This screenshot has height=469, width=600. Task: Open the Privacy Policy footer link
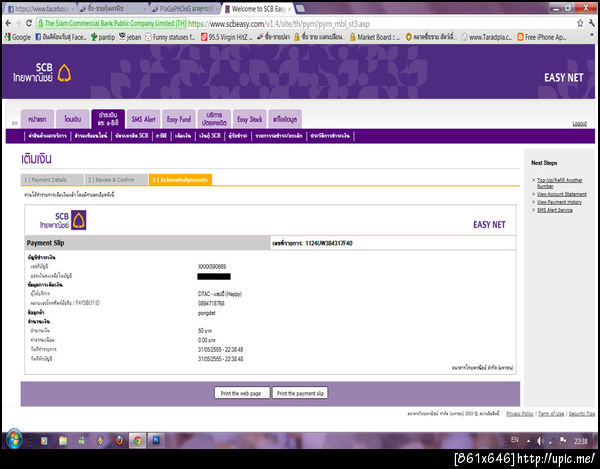click(520, 414)
